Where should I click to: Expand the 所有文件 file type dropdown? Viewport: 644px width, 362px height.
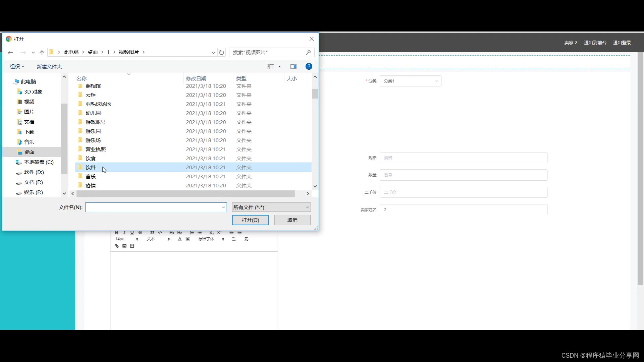click(x=271, y=207)
